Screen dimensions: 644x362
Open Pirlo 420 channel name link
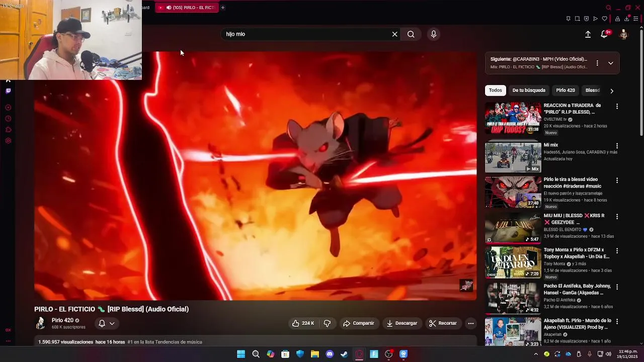point(62,320)
